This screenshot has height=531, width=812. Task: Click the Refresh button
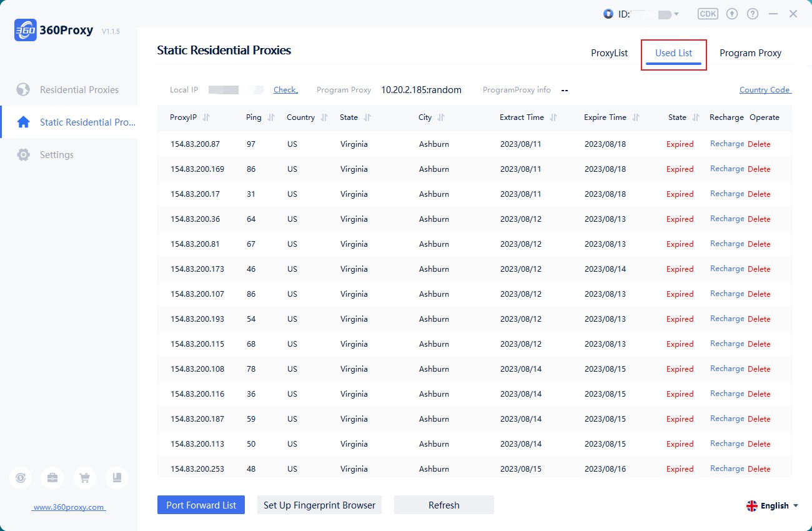tap(444, 505)
